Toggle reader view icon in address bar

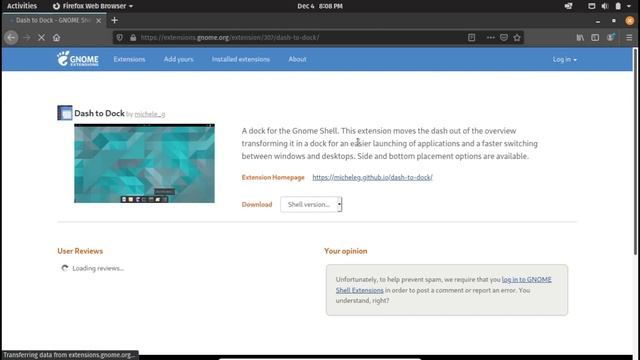[x=471, y=38]
